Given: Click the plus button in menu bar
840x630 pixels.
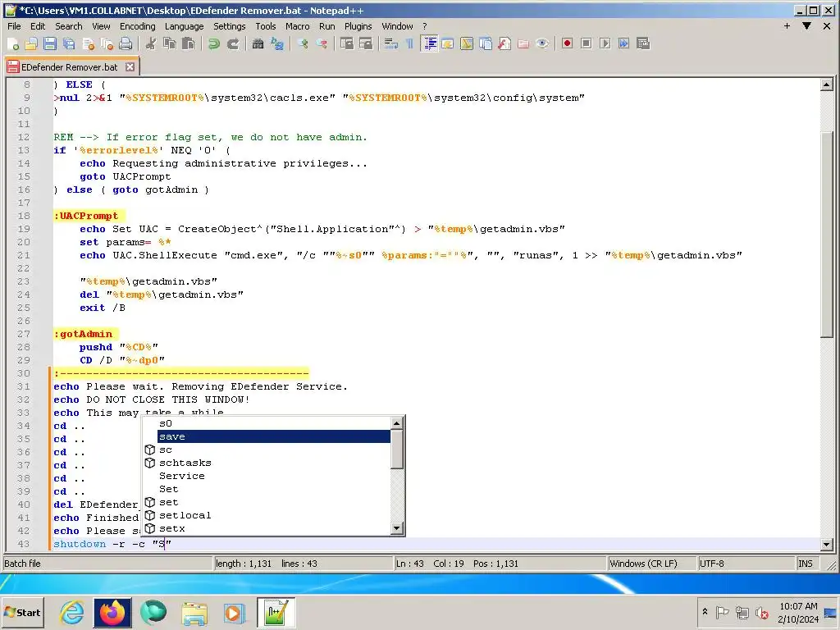Looking at the screenshot, I should click(x=787, y=25).
